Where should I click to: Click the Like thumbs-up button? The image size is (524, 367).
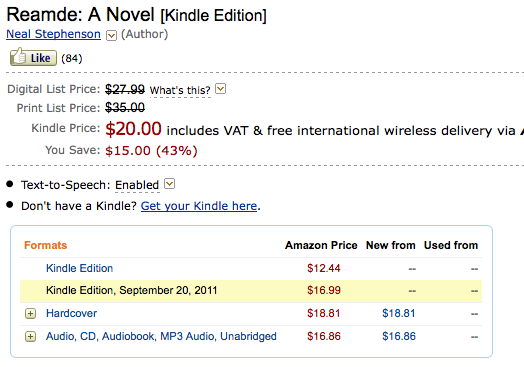pyautogui.click(x=33, y=57)
